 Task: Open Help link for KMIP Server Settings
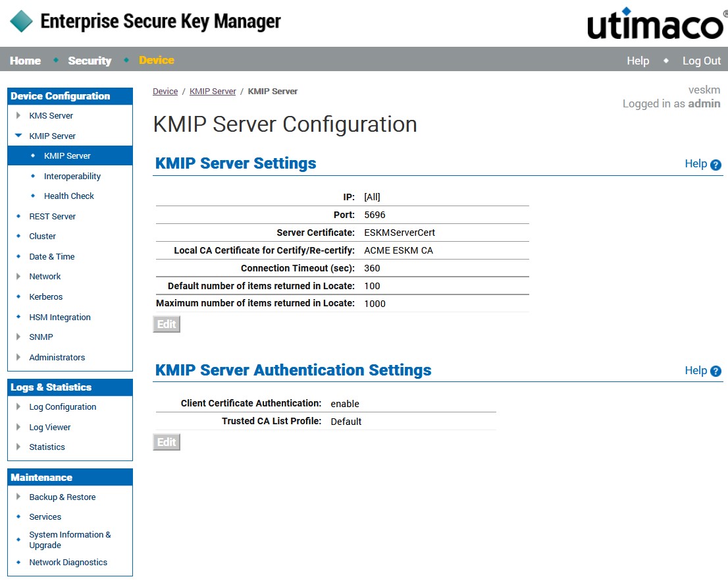tap(696, 163)
